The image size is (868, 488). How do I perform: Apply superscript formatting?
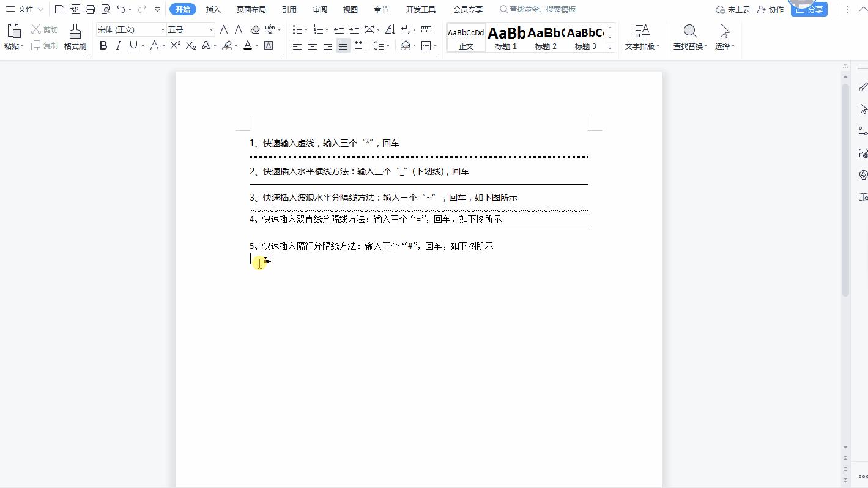pyautogui.click(x=175, y=45)
